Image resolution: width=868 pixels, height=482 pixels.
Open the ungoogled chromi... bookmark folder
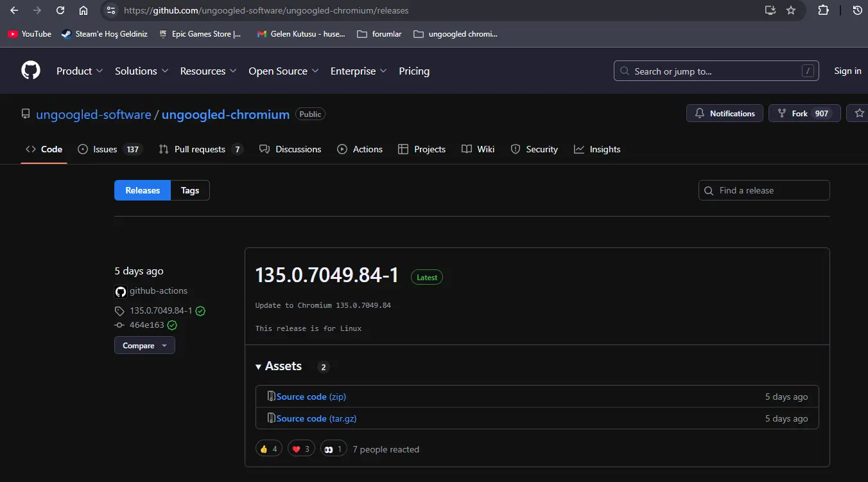pos(456,34)
